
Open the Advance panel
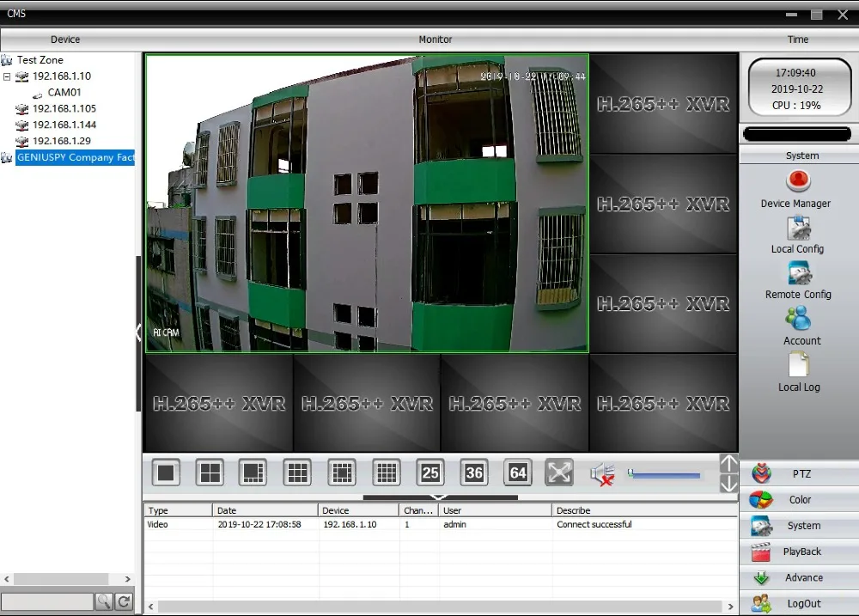pyautogui.click(x=799, y=577)
